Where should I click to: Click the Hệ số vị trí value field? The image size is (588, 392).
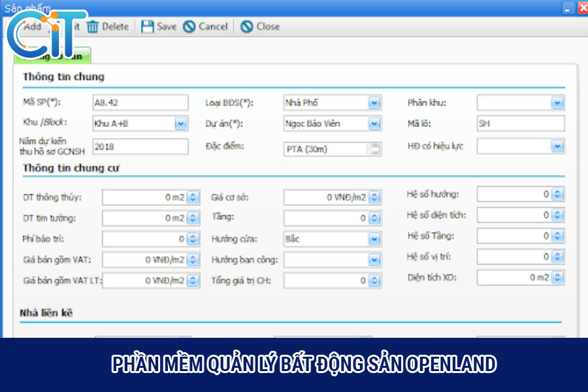click(x=514, y=257)
